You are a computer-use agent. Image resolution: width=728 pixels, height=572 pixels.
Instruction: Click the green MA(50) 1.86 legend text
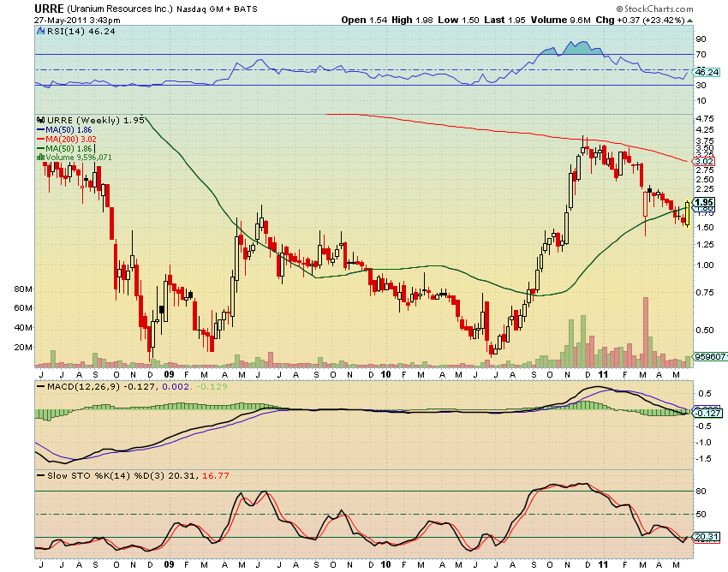[x=69, y=149]
